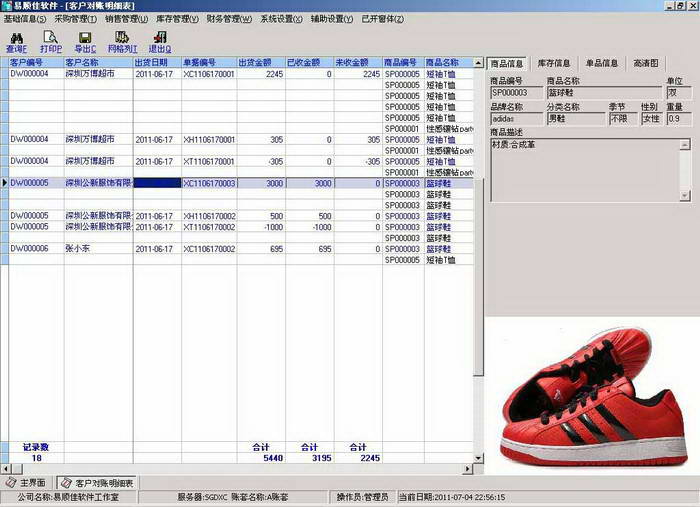The image size is (700, 507).
Task: Click the -1000 shipment amount cell
Action: coord(261,227)
